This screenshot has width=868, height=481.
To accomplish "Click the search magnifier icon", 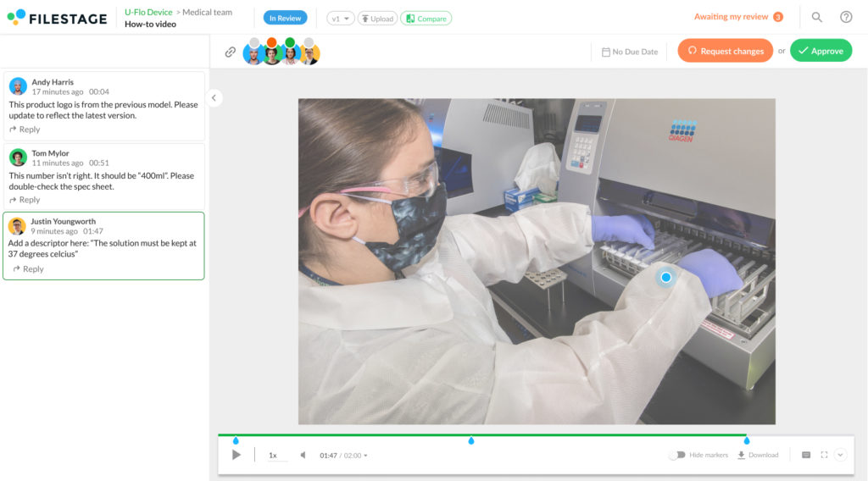I will coord(816,17).
